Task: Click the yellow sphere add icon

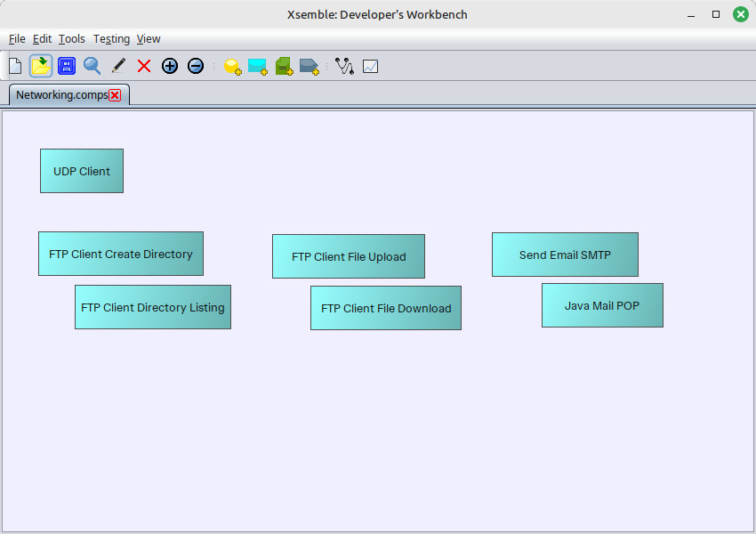Action: [x=232, y=67]
